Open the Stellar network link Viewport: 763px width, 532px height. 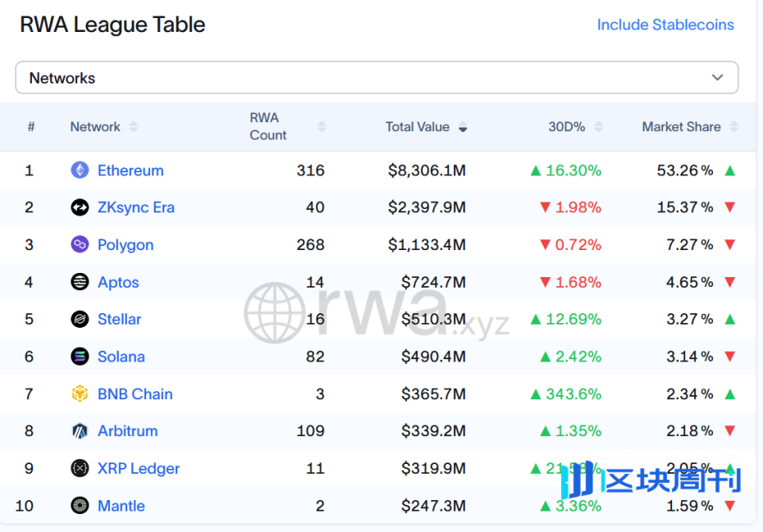click(119, 319)
